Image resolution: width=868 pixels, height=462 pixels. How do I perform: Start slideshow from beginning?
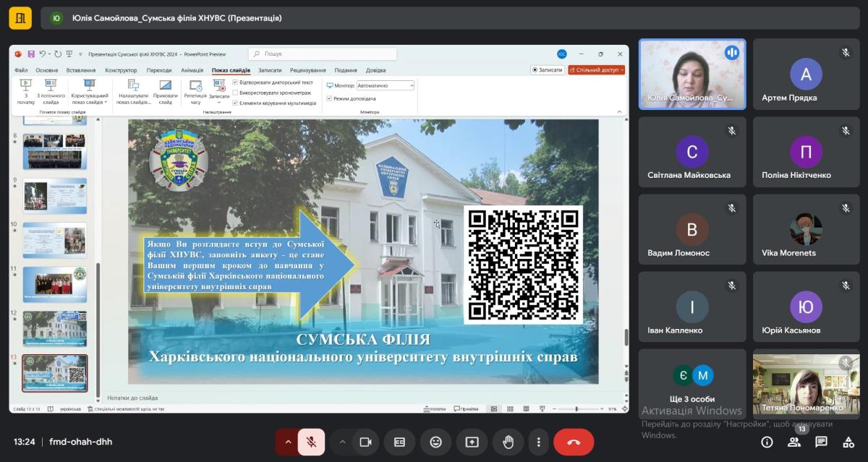(x=25, y=92)
